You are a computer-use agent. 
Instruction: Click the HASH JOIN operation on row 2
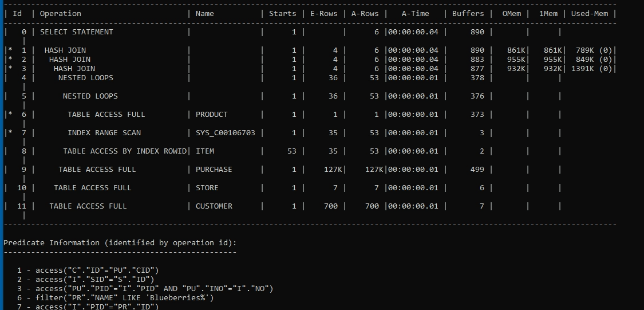[x=70, y=59]
